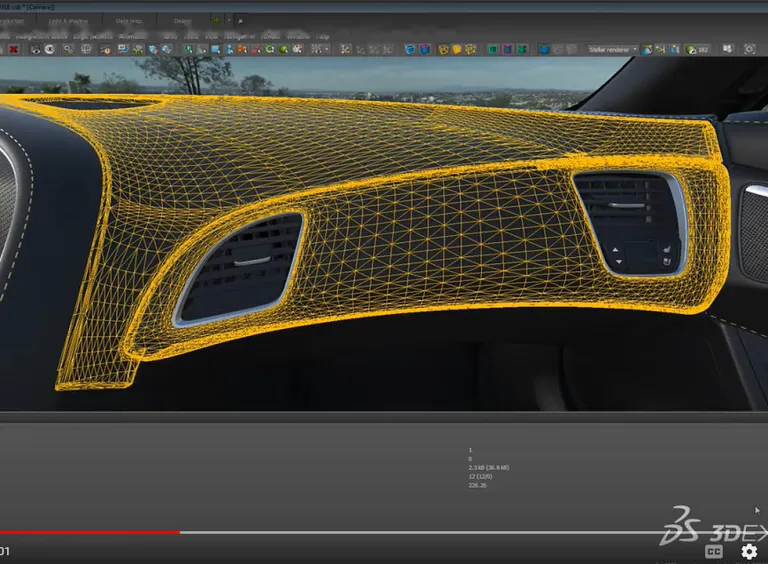Open the Render menu
768x564 pixels.
point(270,36)
